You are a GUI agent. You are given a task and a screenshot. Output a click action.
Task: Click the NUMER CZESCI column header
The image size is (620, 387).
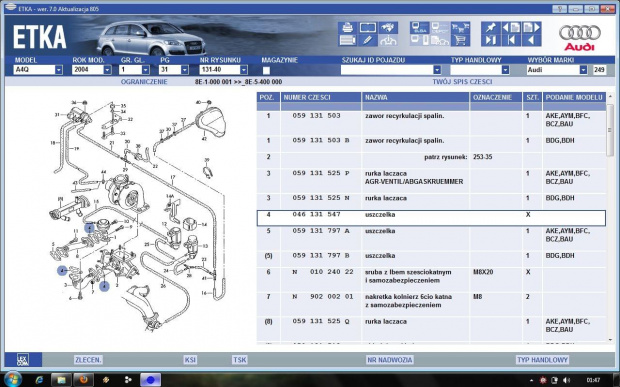(321, 97)
